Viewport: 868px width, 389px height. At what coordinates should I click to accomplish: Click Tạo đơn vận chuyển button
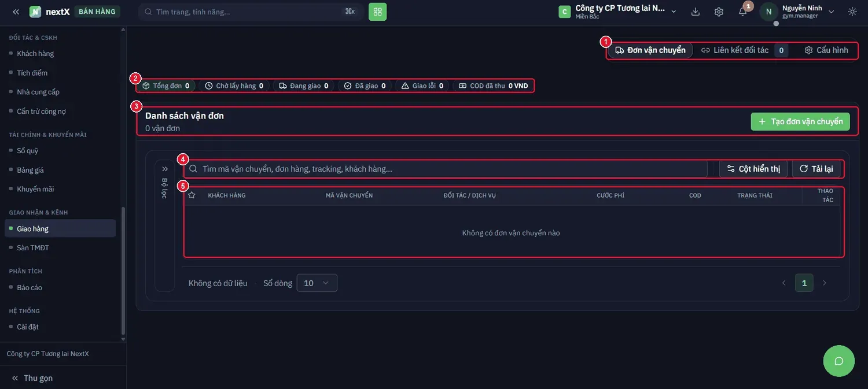tap(800, 121)
